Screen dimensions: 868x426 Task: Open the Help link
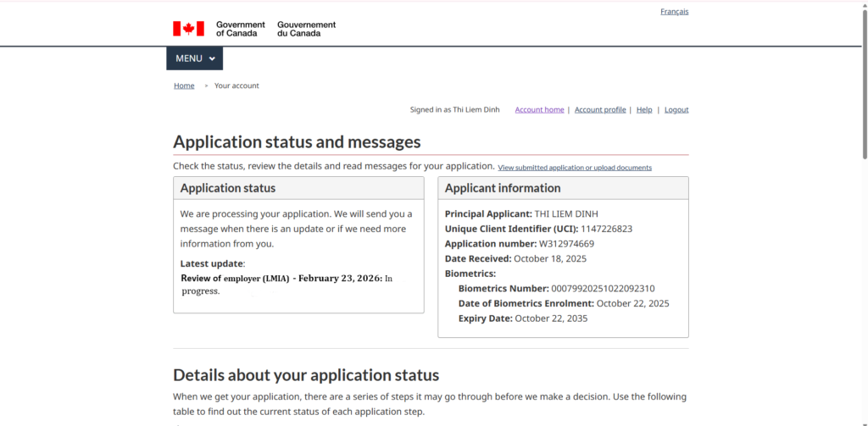click(644, 110)
